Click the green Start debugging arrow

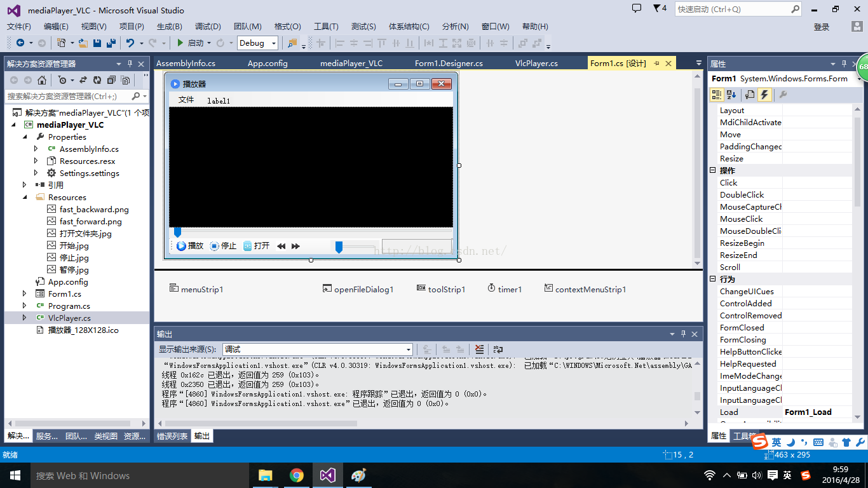coord(180,43)
